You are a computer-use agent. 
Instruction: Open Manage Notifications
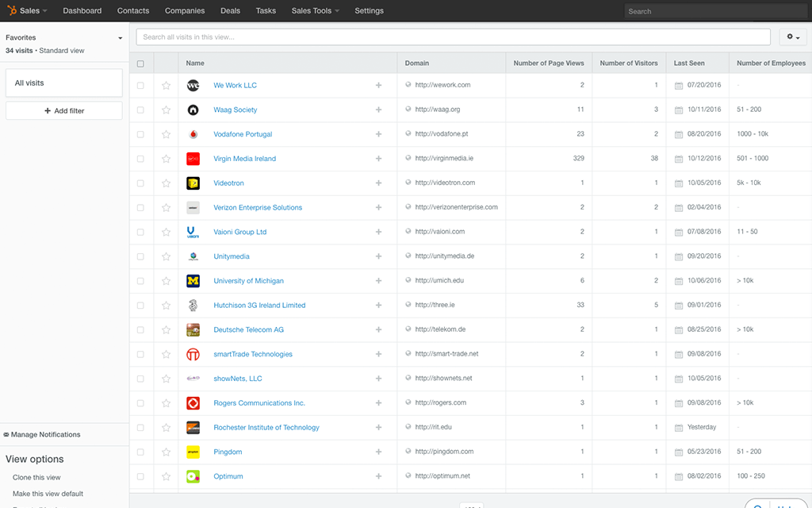(45, 434)
